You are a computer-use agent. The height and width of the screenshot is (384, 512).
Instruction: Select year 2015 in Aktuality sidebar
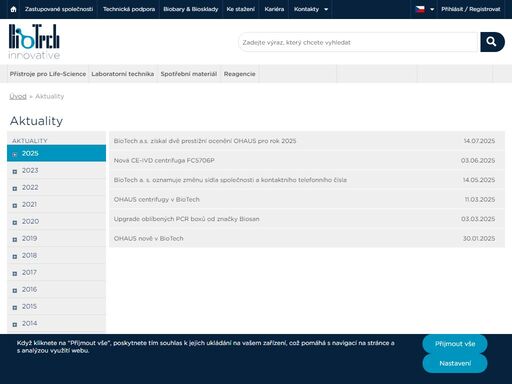56,306
